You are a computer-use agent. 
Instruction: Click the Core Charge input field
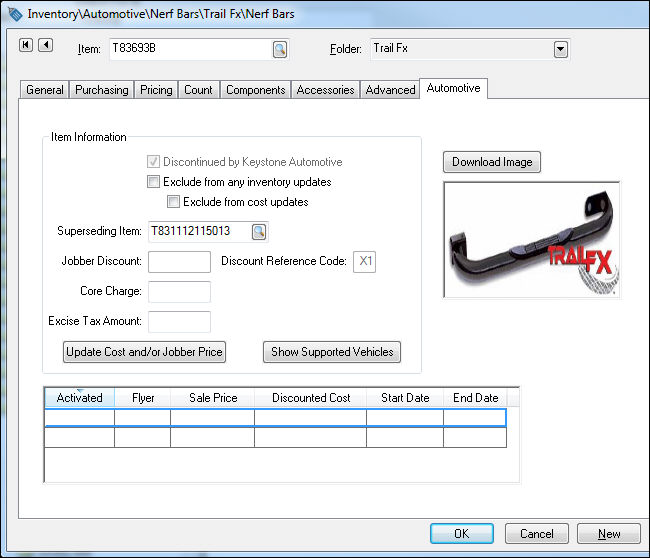179,292
